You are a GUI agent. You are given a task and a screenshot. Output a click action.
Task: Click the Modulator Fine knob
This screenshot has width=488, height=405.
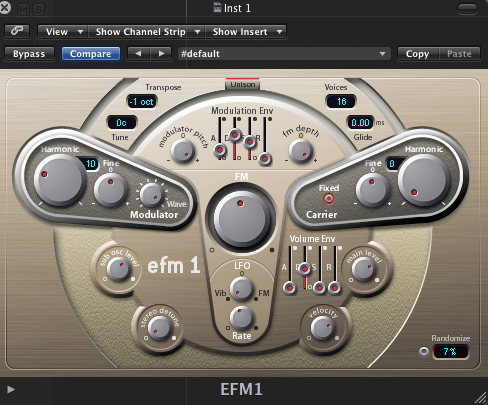coord(111,190)
